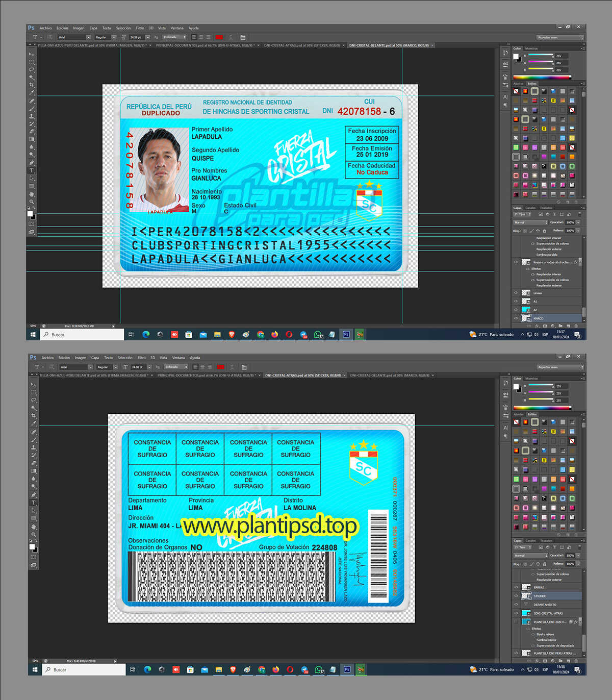Viewport: 612px width, 700px height.
Task: Hide the DEPARTAMENTO text layer
Action: click(x=516, y=605)
